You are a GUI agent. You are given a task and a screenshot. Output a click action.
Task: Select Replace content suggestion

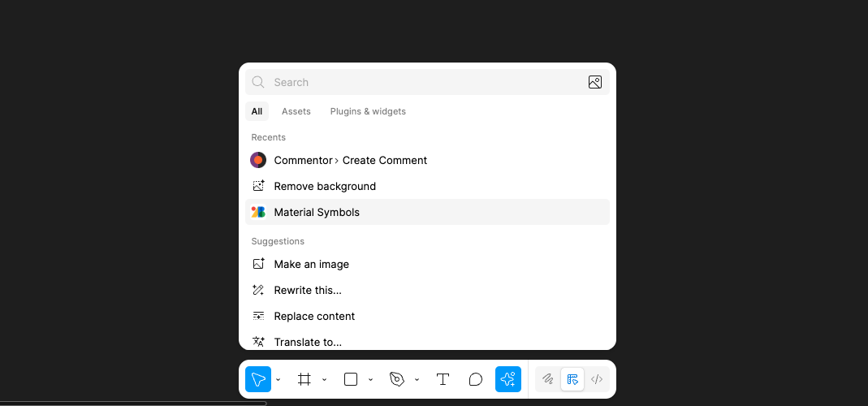427,316
